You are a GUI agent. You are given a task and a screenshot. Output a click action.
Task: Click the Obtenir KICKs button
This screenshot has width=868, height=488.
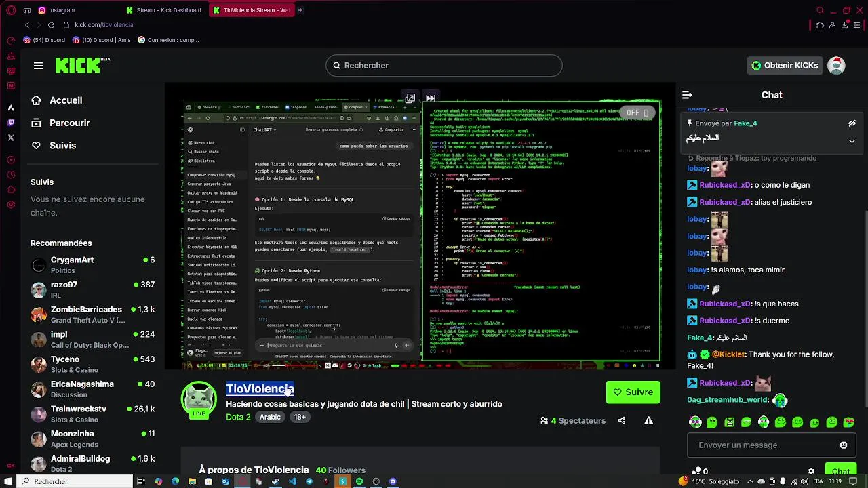coord(785,66)
